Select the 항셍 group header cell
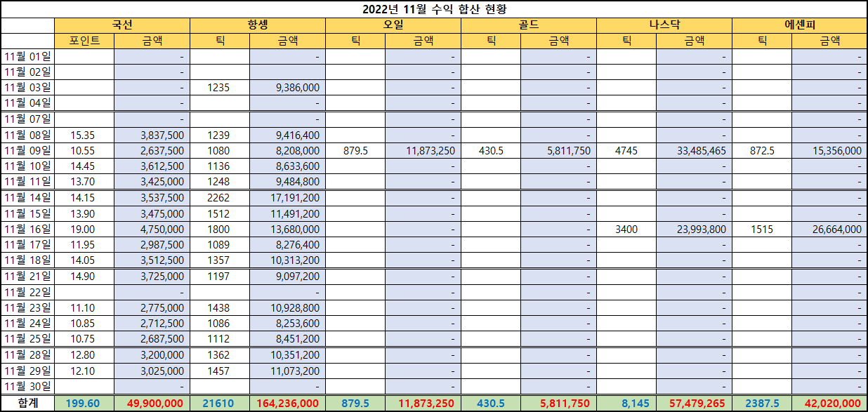 (x=258, y=25)
